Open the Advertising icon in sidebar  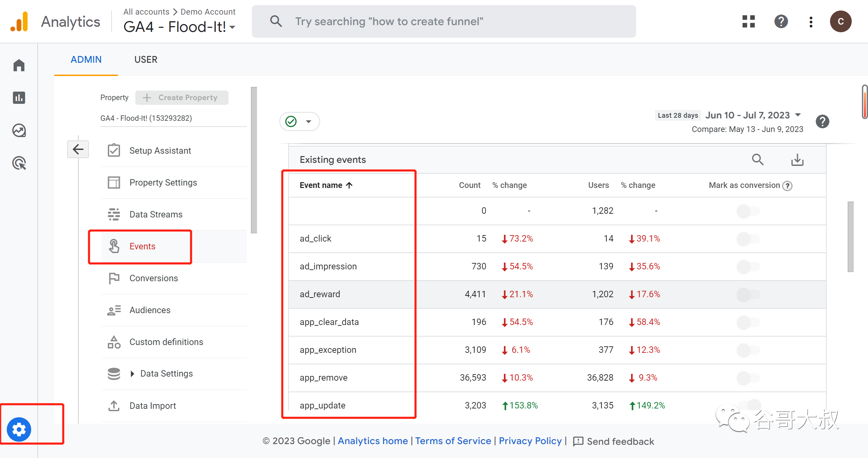(19, 163)
